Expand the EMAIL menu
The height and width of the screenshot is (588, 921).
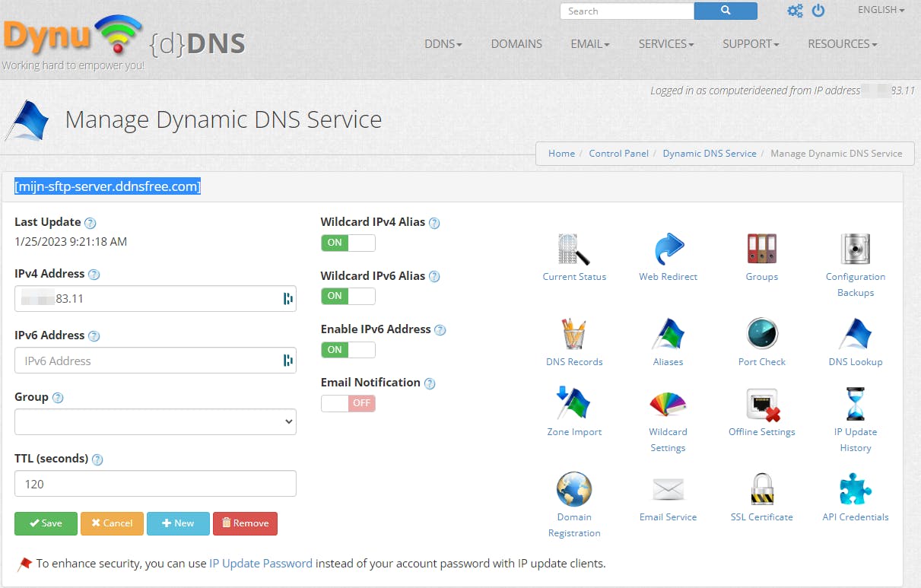tap(590, 44)
